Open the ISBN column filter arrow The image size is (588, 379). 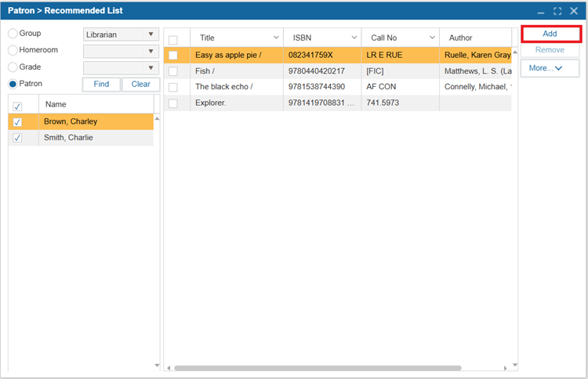tap(354, 38)
